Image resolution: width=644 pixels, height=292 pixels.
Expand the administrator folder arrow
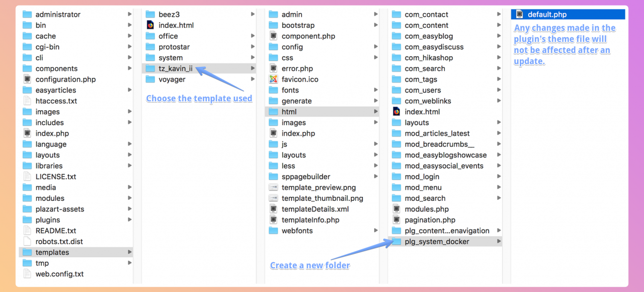click(130, 15)
